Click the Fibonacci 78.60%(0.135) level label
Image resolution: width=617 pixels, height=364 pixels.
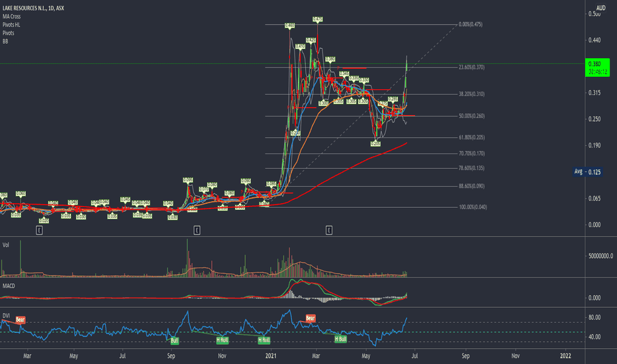pos(471,168)
